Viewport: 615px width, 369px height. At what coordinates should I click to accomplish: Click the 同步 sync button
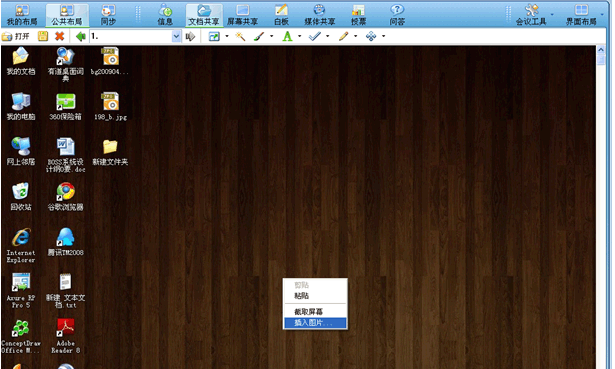[108, 15]
